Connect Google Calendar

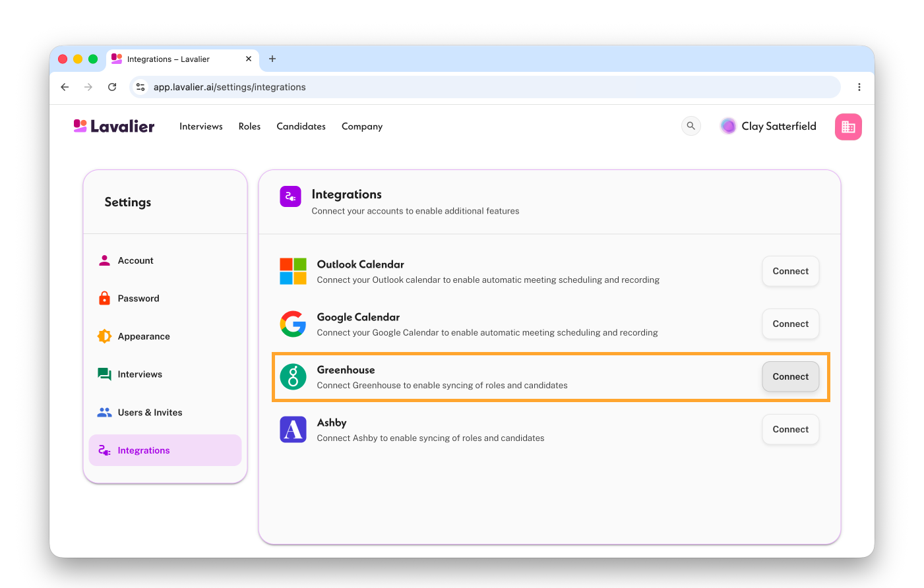tap(790, 324)
